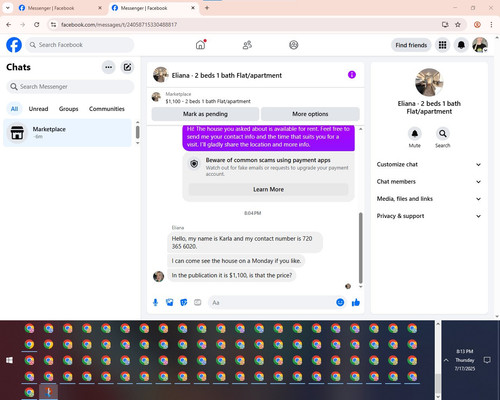Screen dimensions: 500x400
Task: Click the message text input box
Action: 271,302
